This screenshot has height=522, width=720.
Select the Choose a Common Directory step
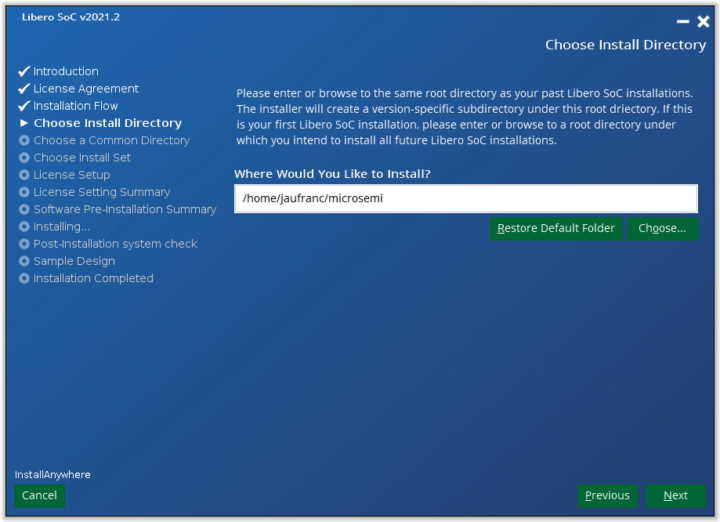click(111, 140)
